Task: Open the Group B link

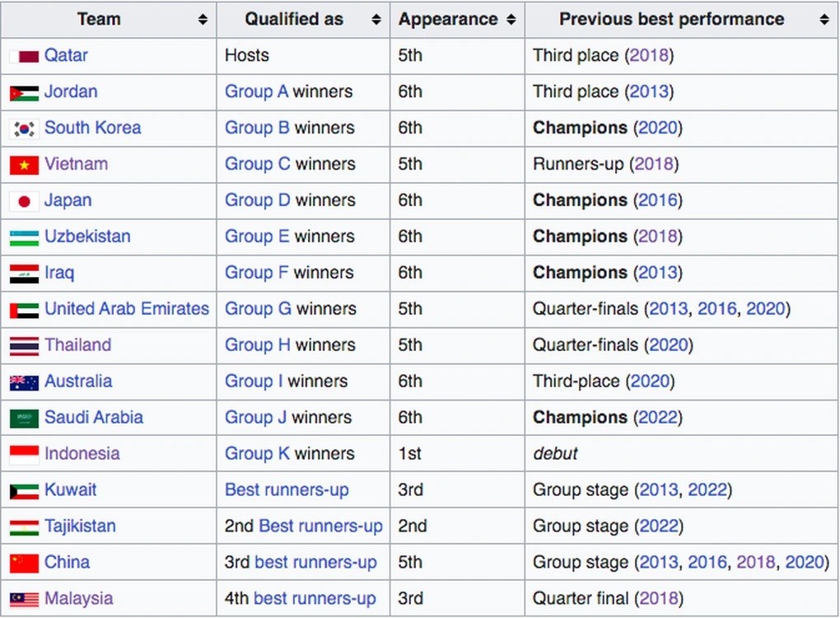Action: pos(257,128)
